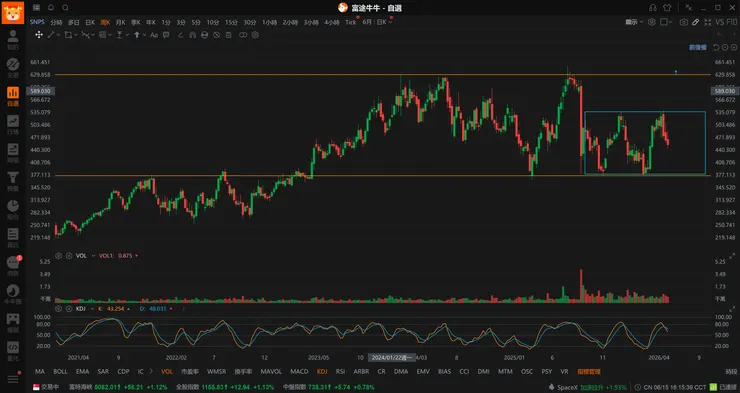Open 指標管理 indicator management link
This screenshot has width=740, height=393.
(589, 371)
